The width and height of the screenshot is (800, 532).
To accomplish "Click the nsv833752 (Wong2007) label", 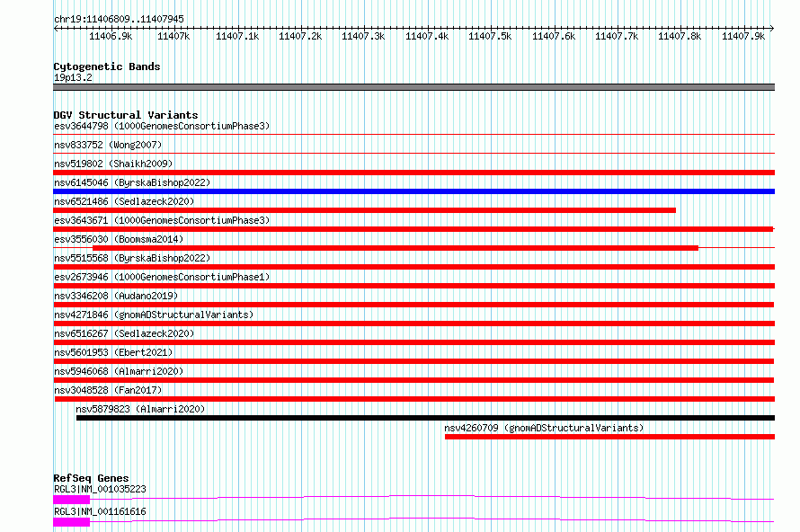I will [108, 145].
